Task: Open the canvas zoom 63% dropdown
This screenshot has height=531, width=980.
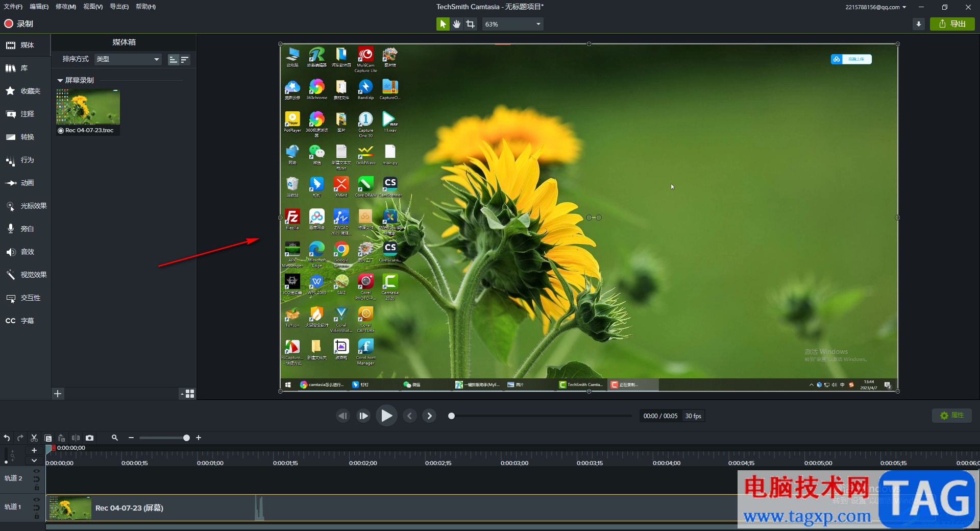Action: coord(512,24)
